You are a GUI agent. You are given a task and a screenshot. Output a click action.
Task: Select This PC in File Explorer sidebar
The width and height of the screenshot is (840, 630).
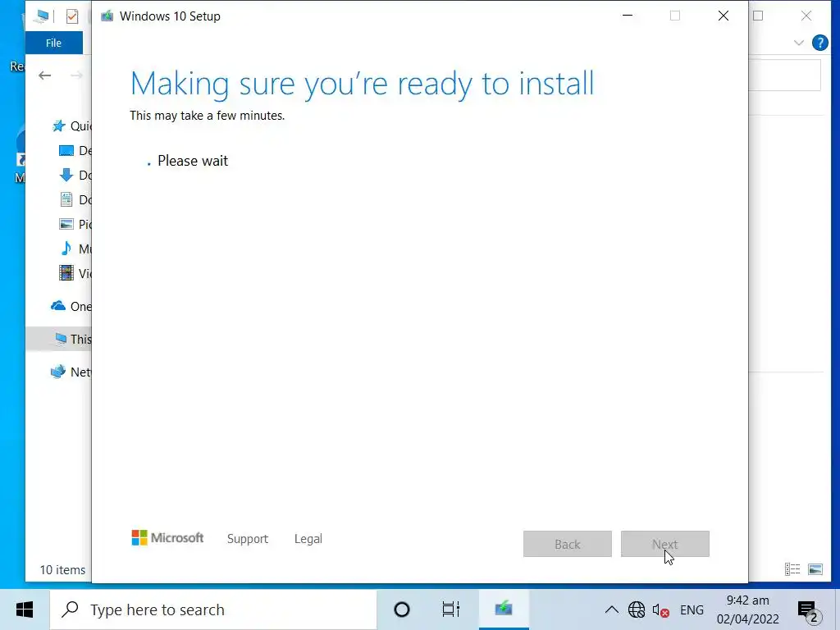click(59, 339)
